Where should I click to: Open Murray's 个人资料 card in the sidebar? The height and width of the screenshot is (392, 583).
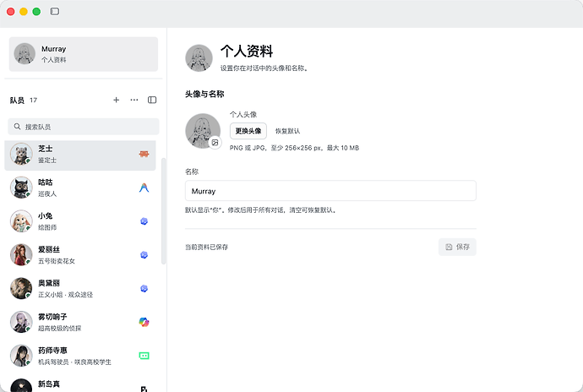tap(84, 54)
